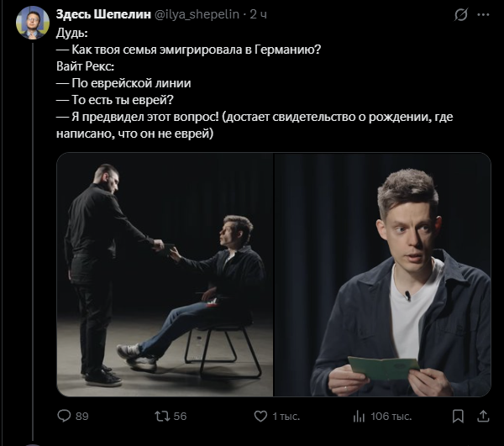Like the tweet with the heart icon

[260, 416]
